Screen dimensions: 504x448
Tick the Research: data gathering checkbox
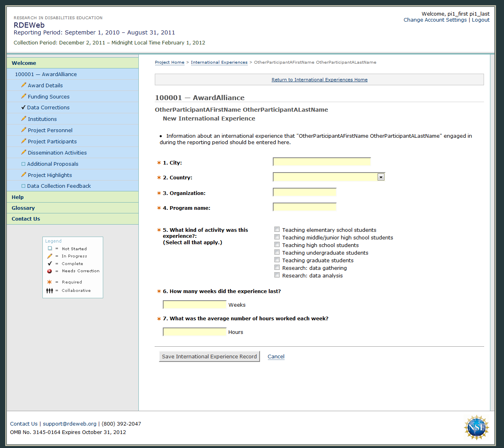pyautogui.click(x=277, y=267)
